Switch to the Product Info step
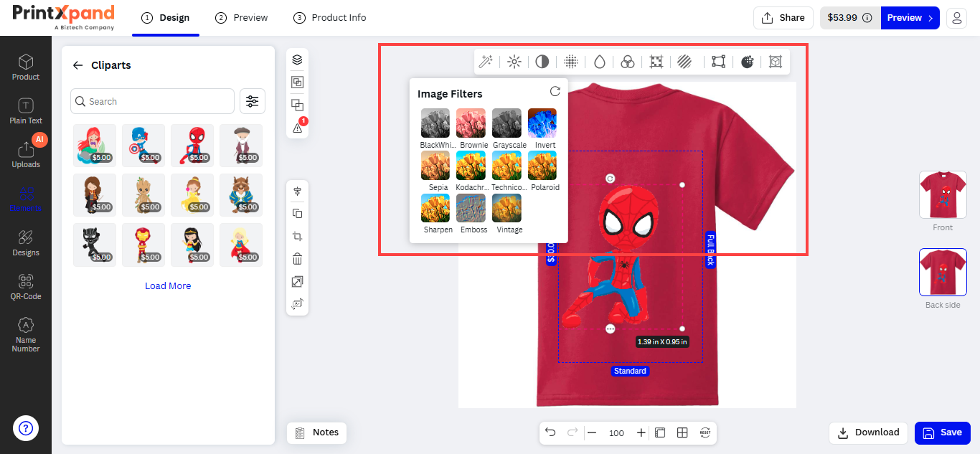The width and height of the screenshot is (980, 454). click(330, 18)
